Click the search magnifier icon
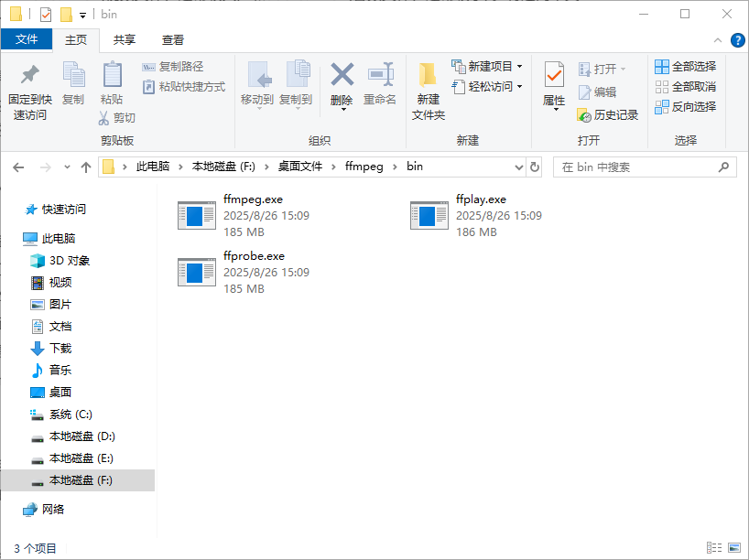The height and width of the screenshot is (560, 749). (x=723, y=167)
